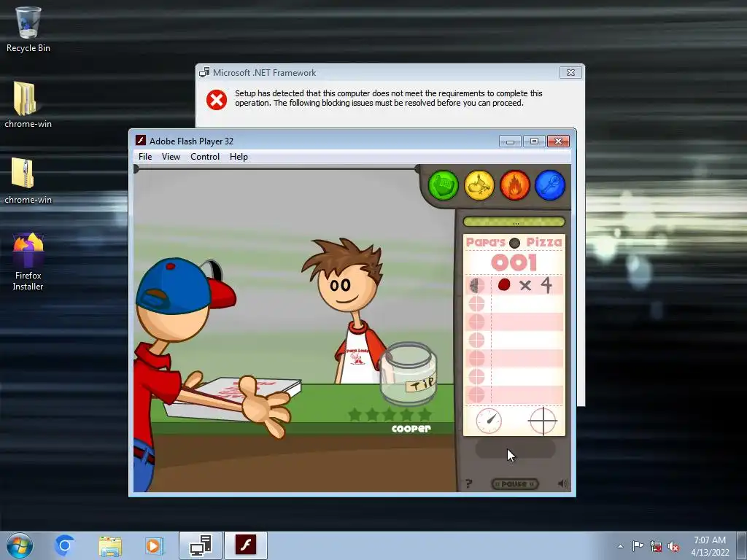Click the pepperoni topping icon on ticket
This screenshot has height=560, width=747.
click(x=504, y=285)
